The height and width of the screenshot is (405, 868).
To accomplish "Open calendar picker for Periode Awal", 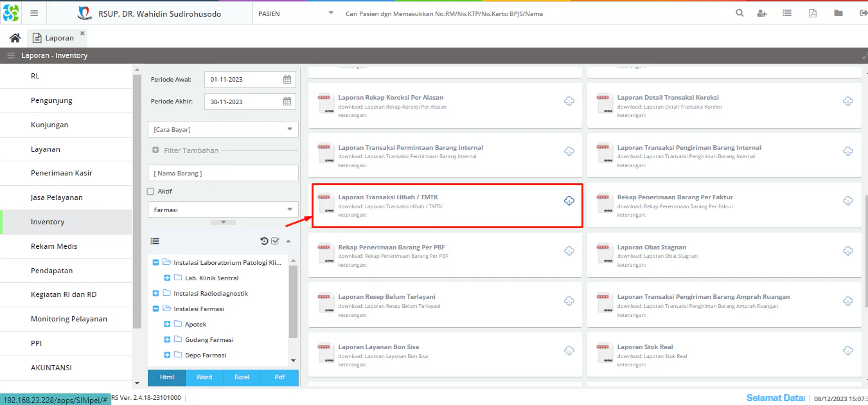I will (287, 80).
